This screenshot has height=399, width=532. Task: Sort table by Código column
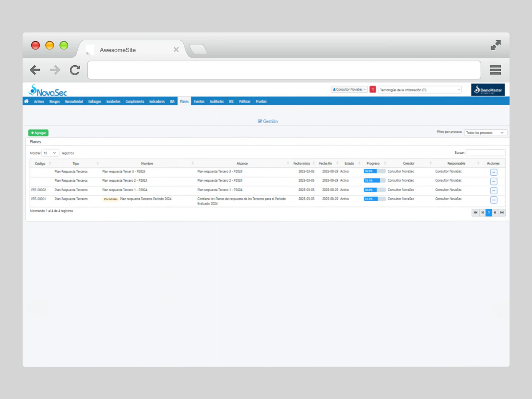tap(40, 163)
